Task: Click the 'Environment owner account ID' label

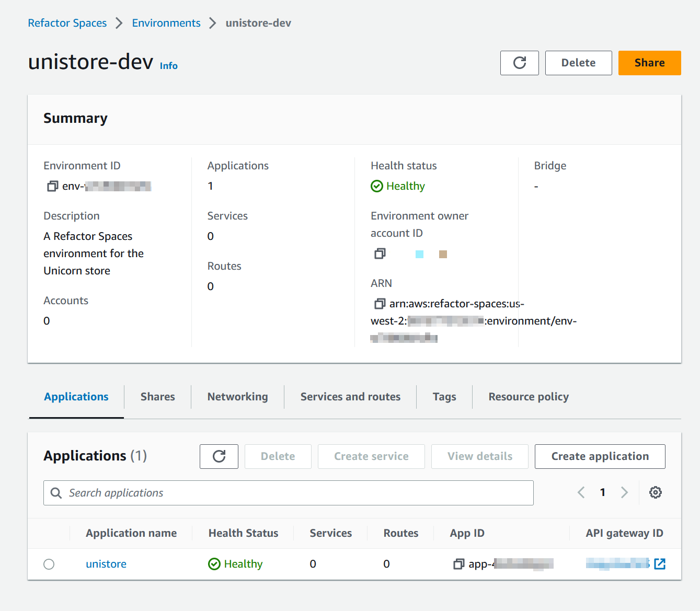Action: (419, 224)
